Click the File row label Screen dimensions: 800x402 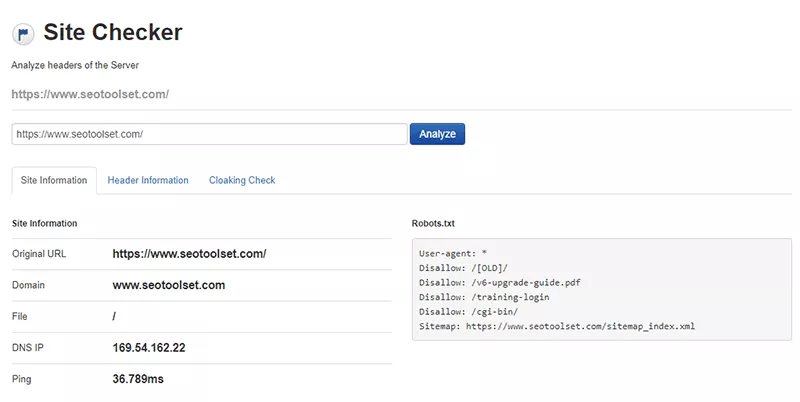coord(19,316)
